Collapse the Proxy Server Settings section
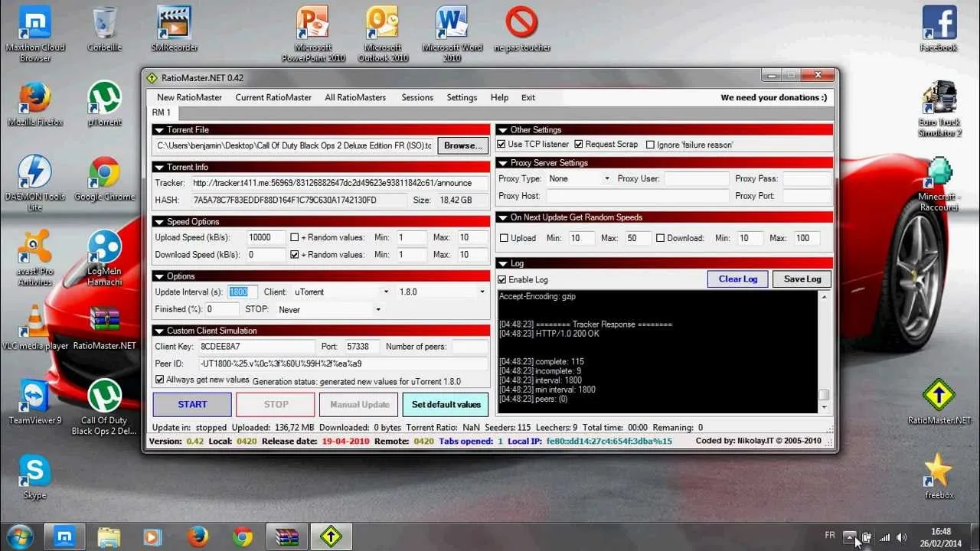Image resolution: width=980 pixels, height=551 pixels. point(503,163)
